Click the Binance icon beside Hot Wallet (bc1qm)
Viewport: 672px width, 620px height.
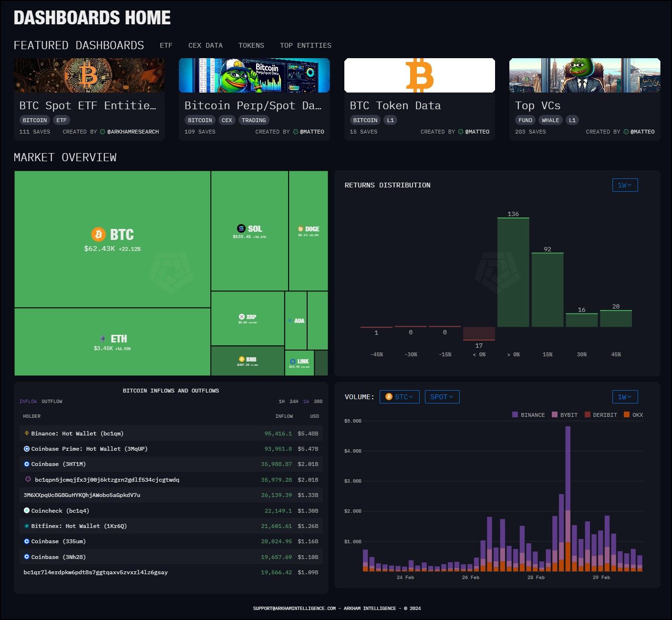click(x=27, y=434)
